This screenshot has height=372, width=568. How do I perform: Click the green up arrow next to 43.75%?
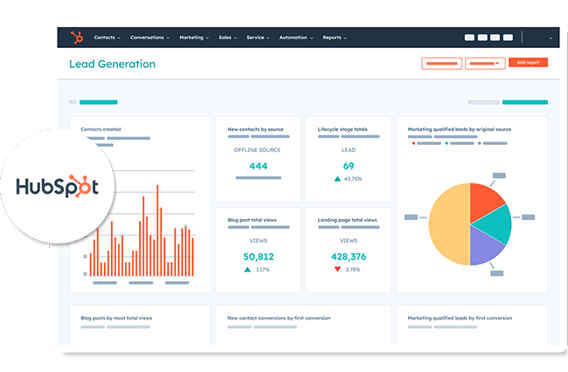(338, 179)
